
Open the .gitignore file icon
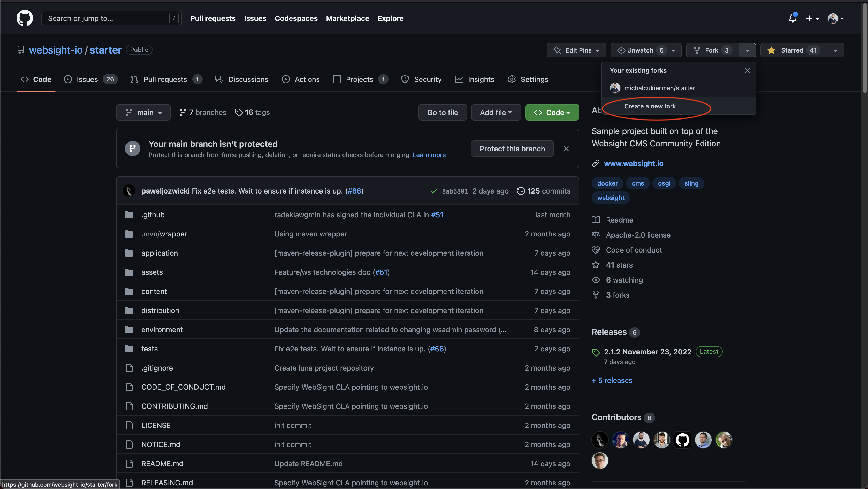tap(129, 368)
